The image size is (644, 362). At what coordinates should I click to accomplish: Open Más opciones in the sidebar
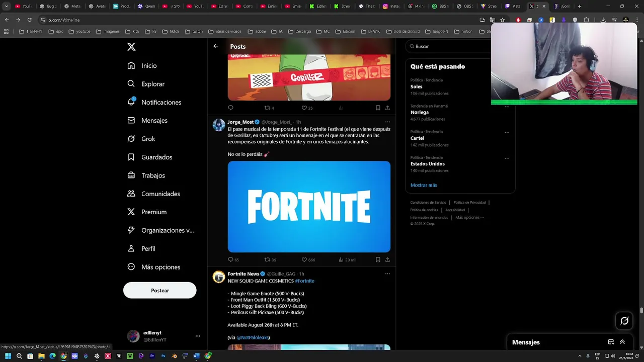pyautogui.click(x=153, y=267)
